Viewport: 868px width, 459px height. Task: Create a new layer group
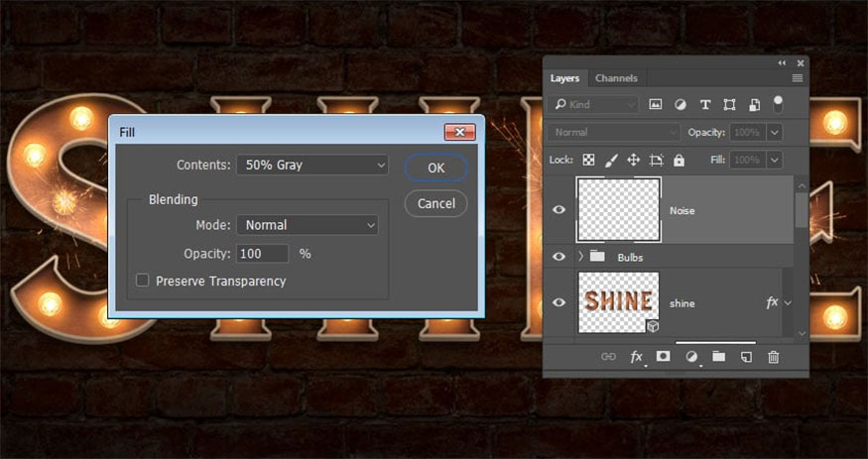pyautogui.click(x=718, y=357)
